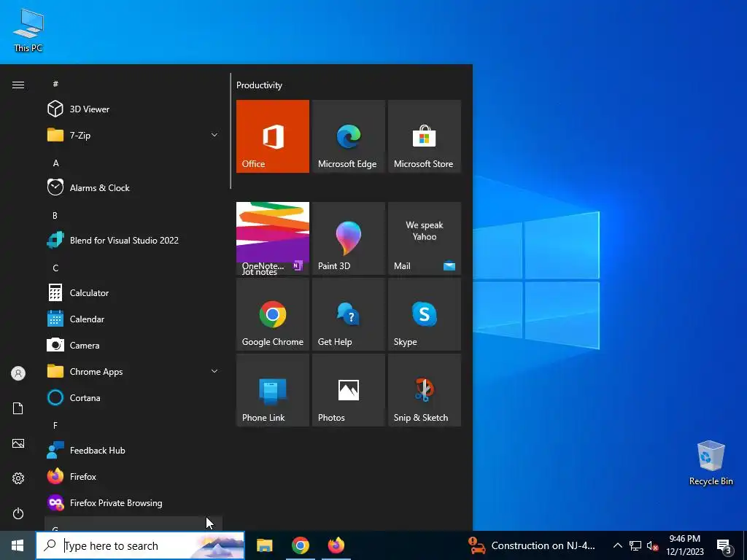The height and width of the screenshot is (560, 747).
Task: Open Construction on NJ-4 traffic widget
Action: click(x=532, y=545)
